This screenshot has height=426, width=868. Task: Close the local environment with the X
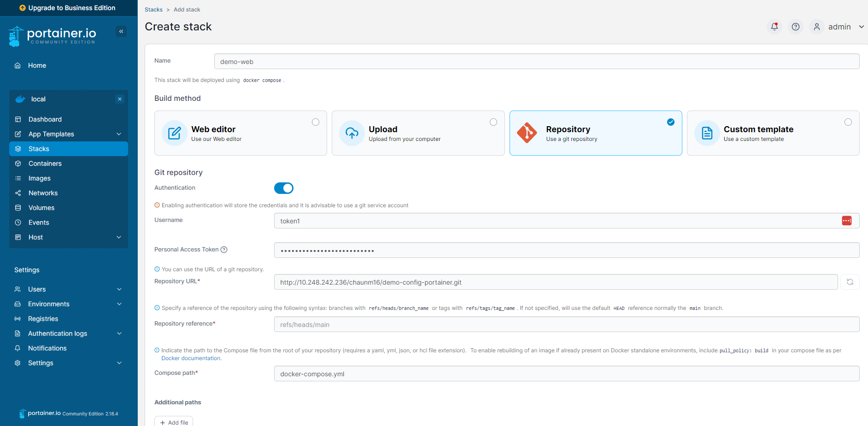(120, 99)
